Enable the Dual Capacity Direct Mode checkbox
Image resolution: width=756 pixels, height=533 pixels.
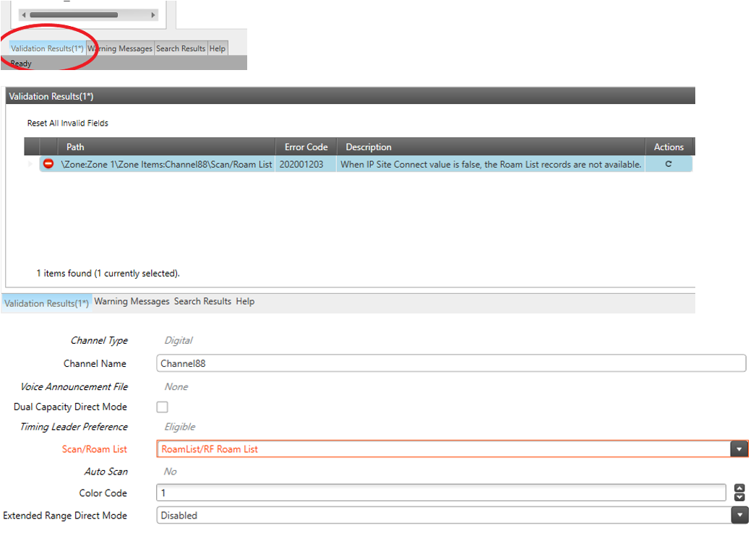pyautogui.click(x=163, y=407)
